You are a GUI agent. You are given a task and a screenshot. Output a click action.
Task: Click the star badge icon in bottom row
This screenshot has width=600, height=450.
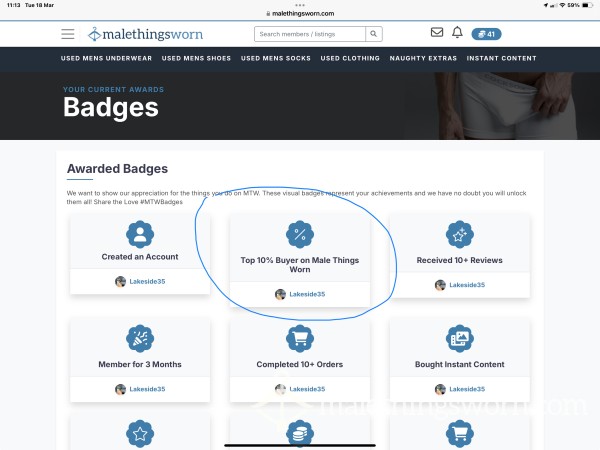tap(140, 434)
